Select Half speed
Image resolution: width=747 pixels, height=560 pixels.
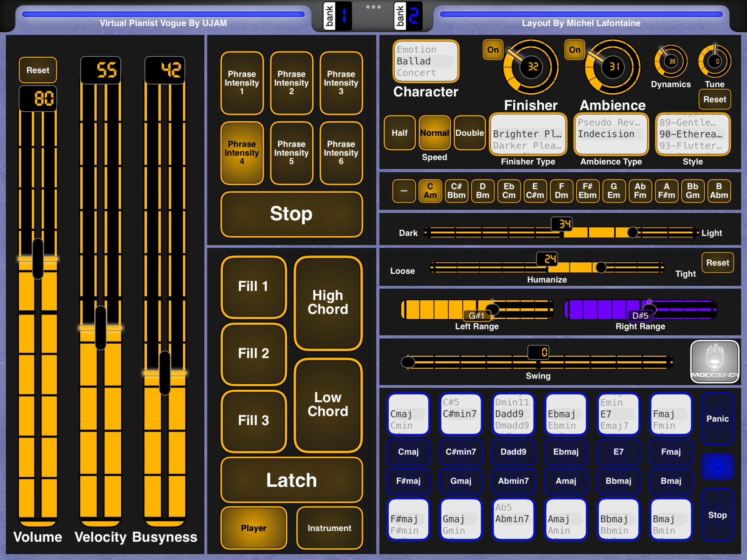click(399, 133)
